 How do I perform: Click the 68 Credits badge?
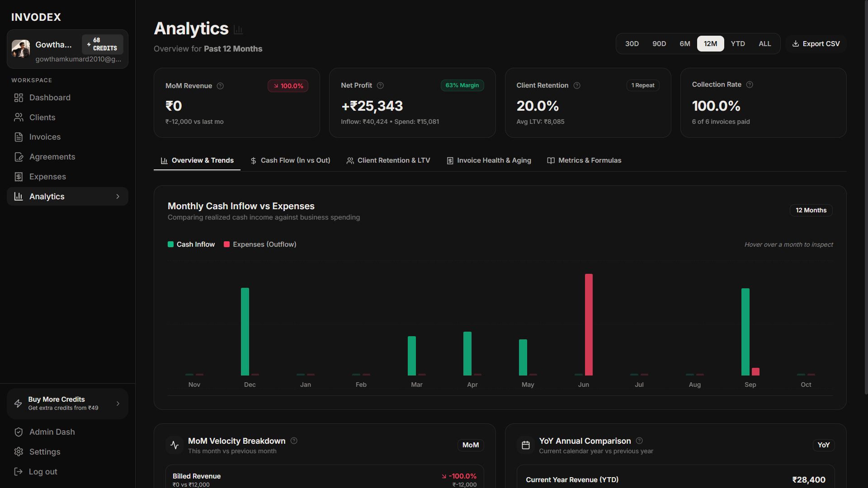[x=103, y=44]
